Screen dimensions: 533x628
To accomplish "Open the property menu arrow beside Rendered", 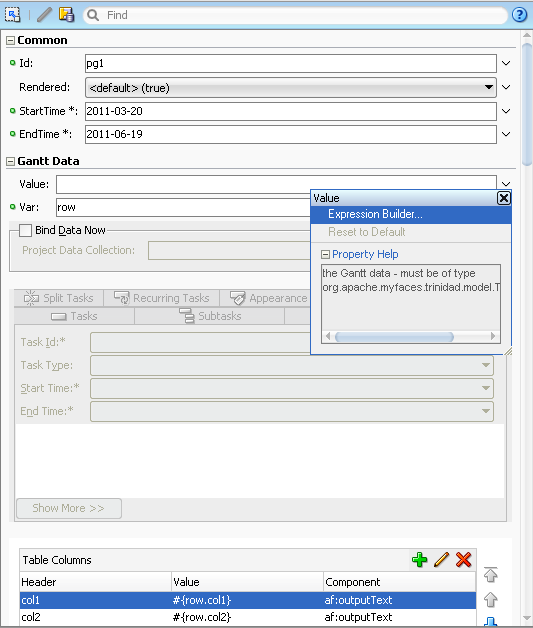I will point(506,87).
